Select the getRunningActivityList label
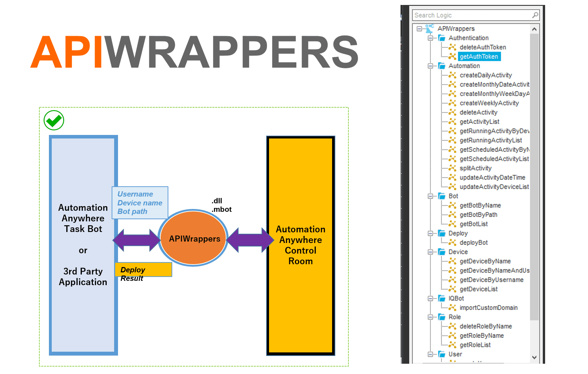The height and width of the screenshot is (374, 588). [x=491, y=140]
